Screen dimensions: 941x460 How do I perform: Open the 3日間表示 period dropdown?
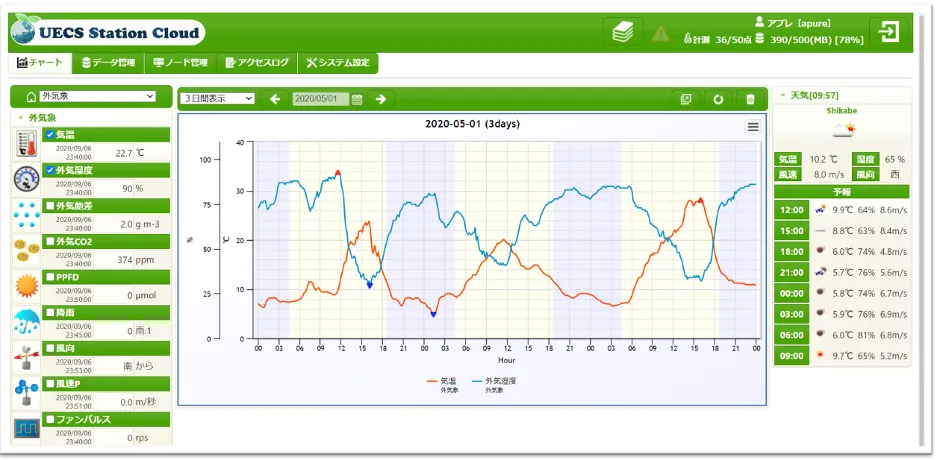(218, 99)
